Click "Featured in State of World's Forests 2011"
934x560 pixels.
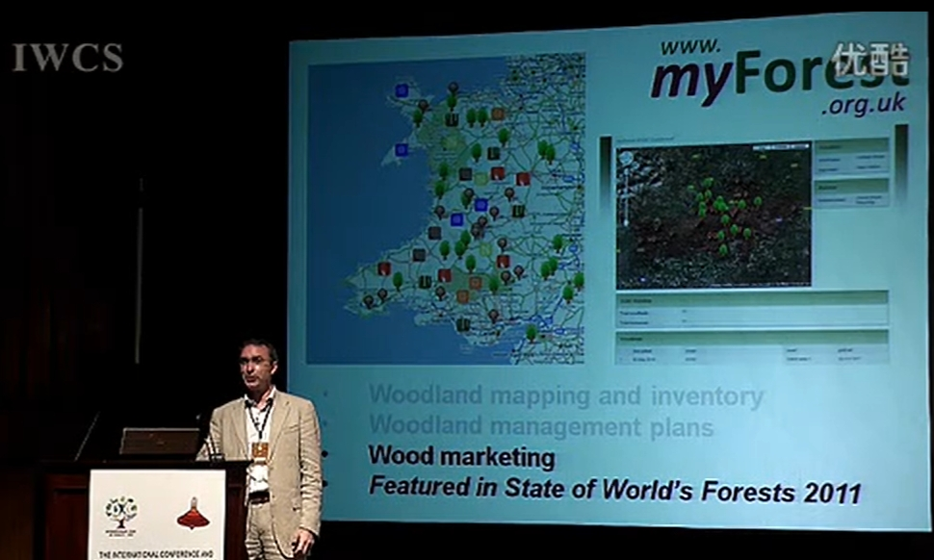point(615,490)
